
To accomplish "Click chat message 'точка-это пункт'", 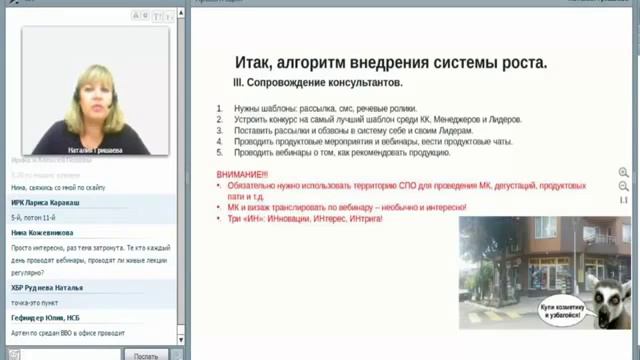I will click(34, 303).
